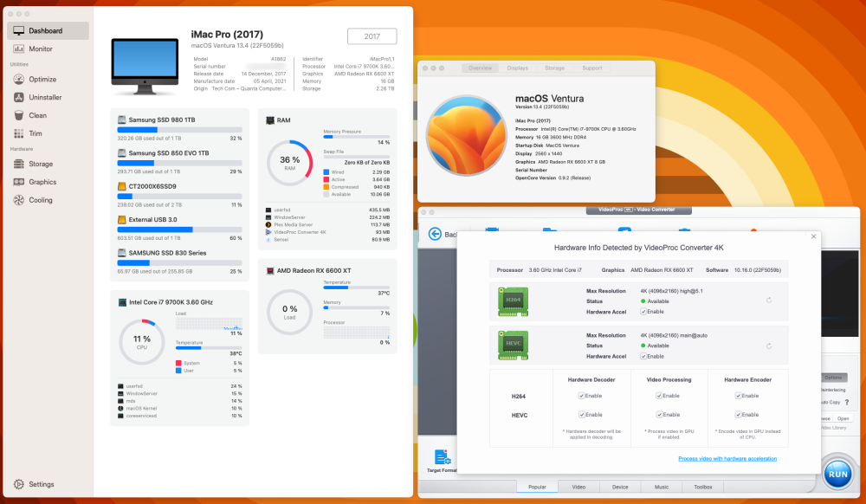Open the Dashboard sidebar item
Image resolution: width=866 pixels, height=504 pixels.
48,31
